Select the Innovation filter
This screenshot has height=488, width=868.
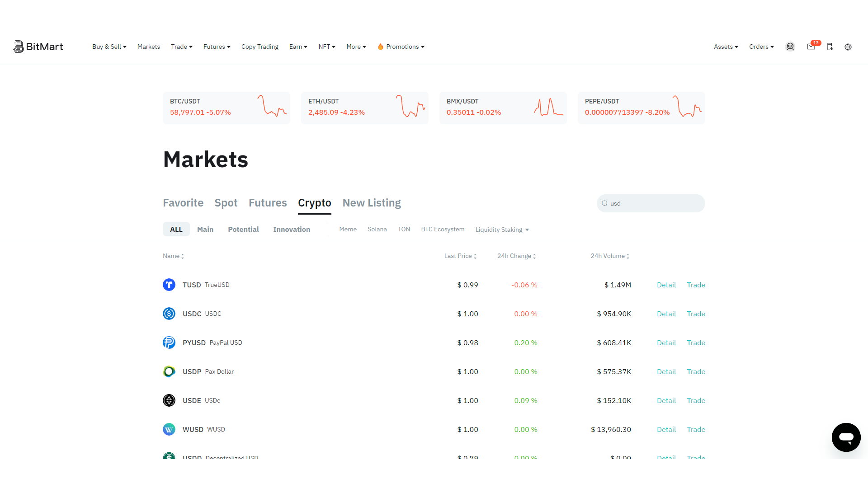292,230
